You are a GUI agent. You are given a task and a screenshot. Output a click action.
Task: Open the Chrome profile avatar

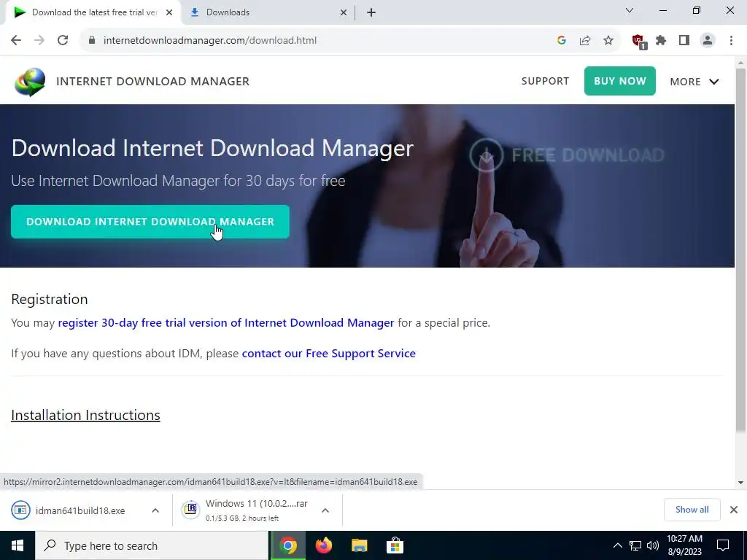click(708, 41)
